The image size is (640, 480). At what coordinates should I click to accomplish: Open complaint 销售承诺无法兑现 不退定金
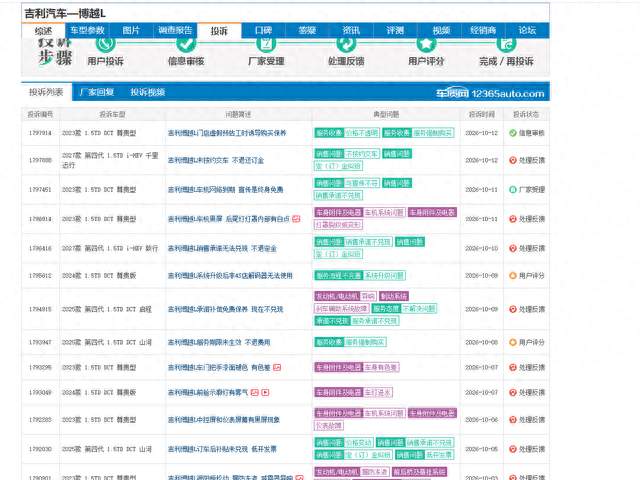(222, 249)
